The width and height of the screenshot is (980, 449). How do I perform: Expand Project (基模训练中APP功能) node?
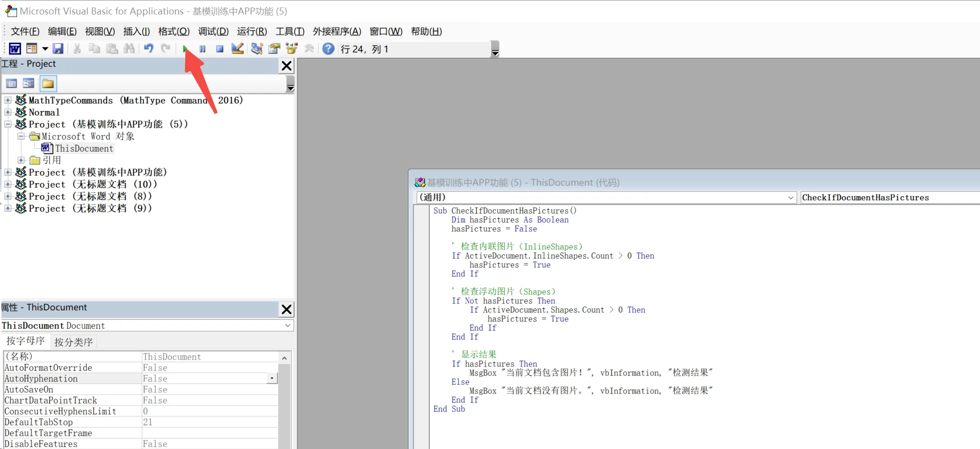[8, 172]
